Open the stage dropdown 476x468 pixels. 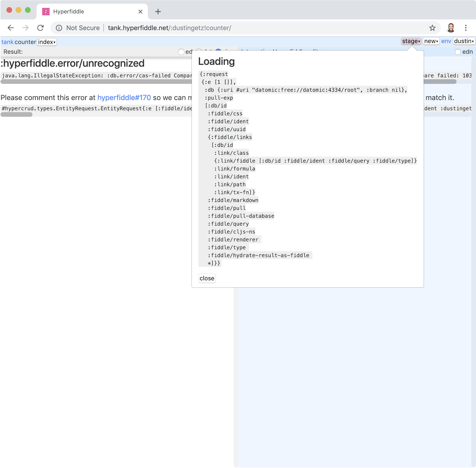click(x=411, y=41)
